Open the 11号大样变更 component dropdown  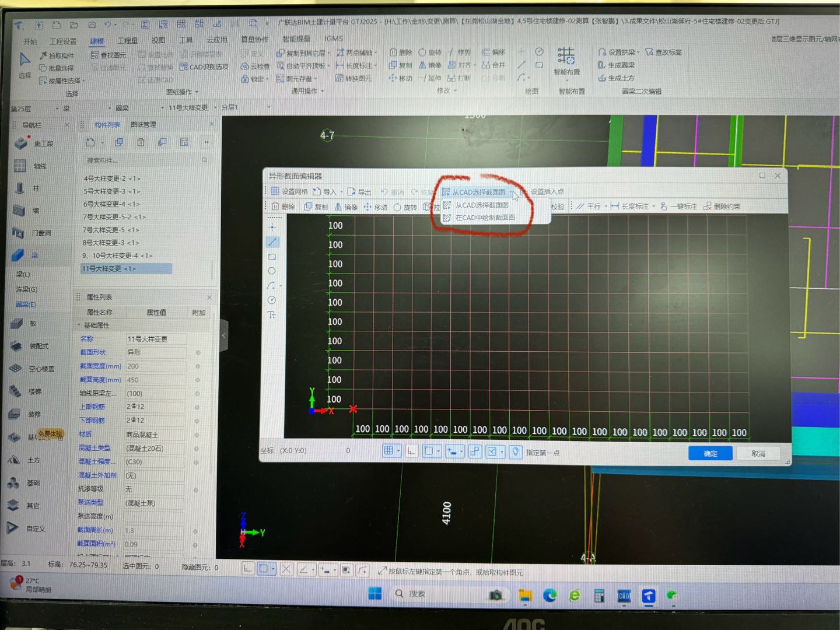[215, 108]
